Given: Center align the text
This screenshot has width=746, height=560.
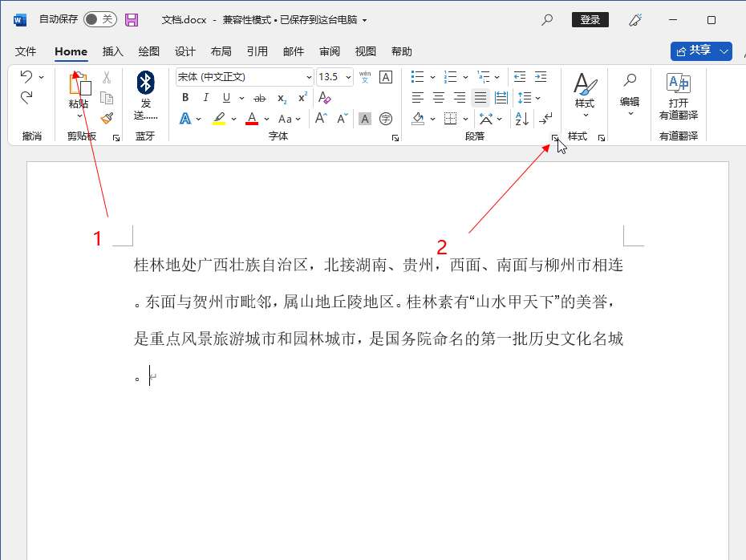Looking at the screenshot, I should coord(438,98).
